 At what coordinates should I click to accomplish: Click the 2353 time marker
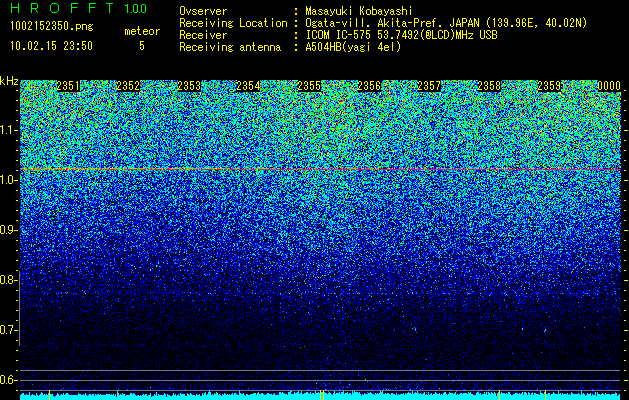coord(189,86)
